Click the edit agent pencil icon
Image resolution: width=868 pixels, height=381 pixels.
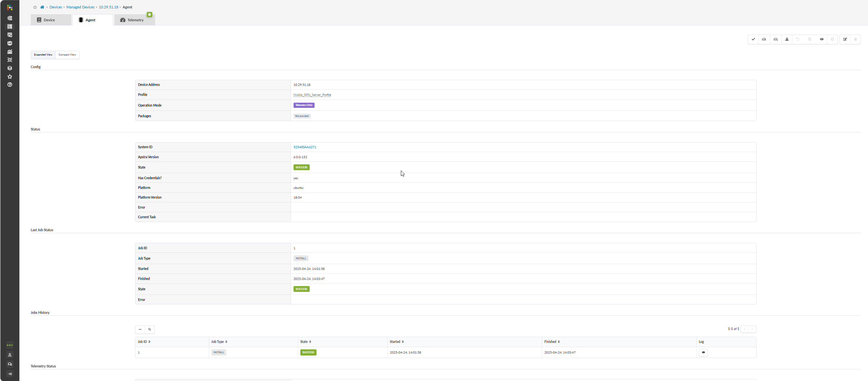click(x=845, y=39)
